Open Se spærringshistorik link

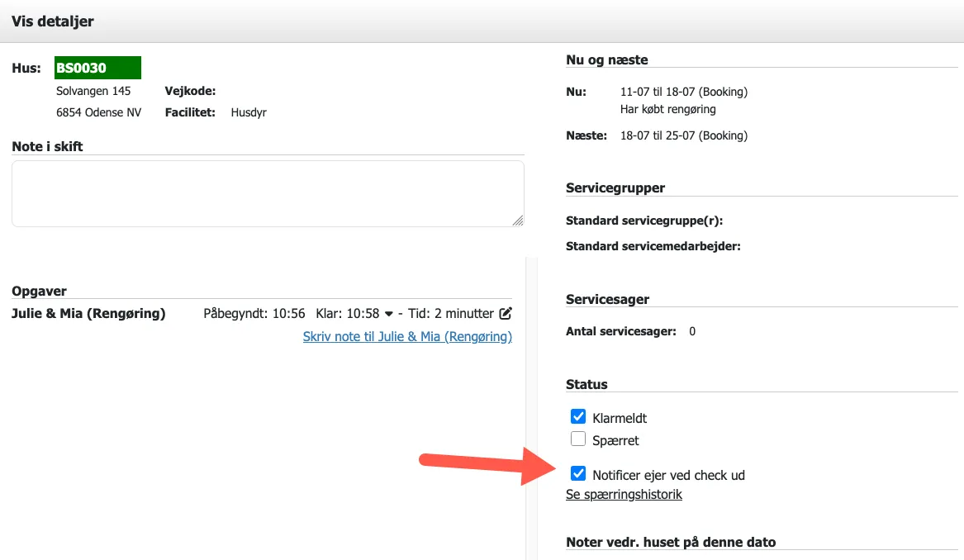tap(624, 494)
